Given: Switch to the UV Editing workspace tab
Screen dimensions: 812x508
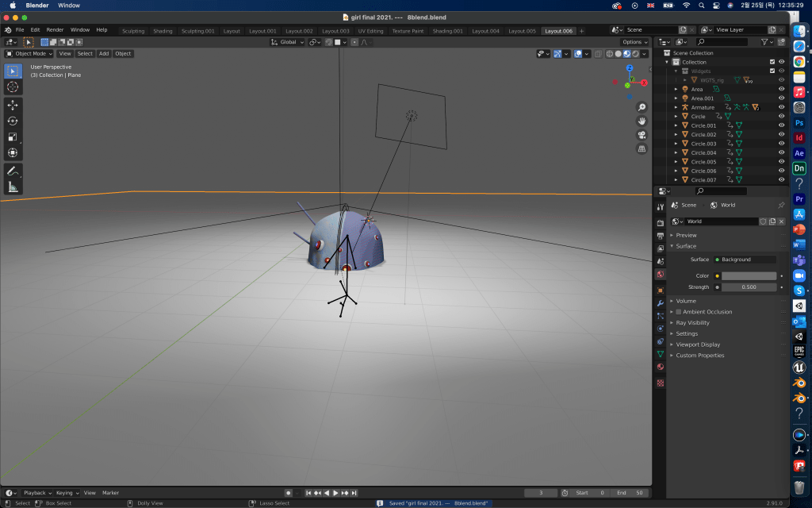Looking at the screenshot, I should coord(370,31).
